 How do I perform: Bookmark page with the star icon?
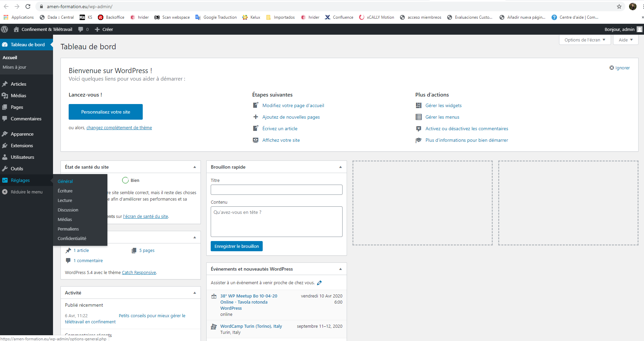tap(619, 6)
